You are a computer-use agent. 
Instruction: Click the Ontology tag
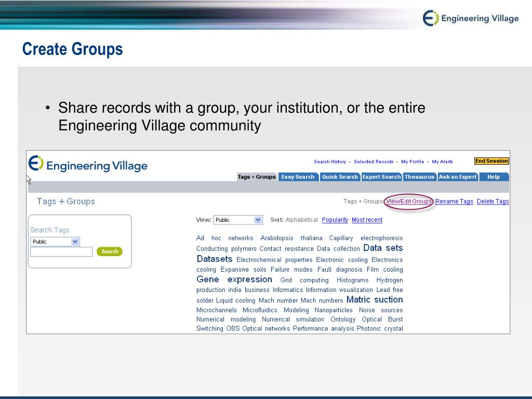click(343, 320)
